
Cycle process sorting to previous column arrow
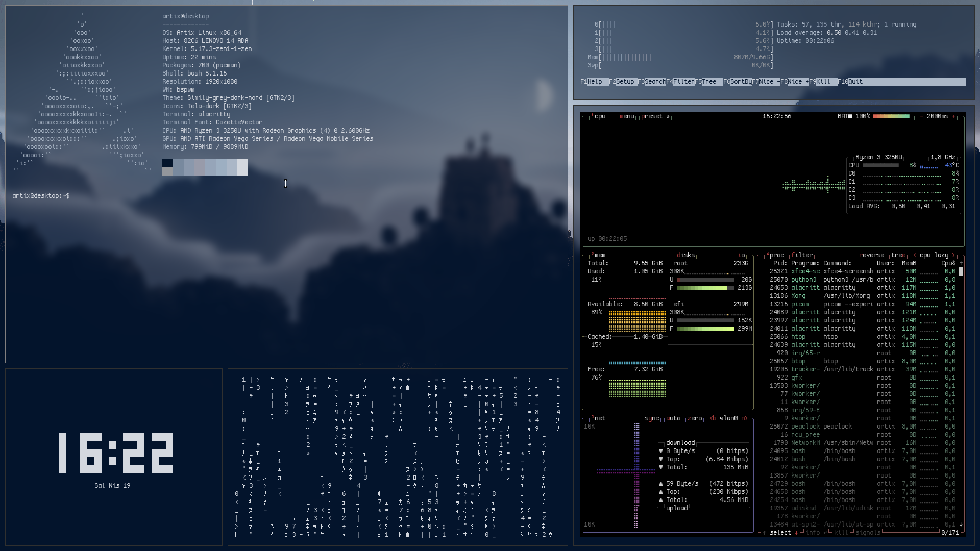click(x=915, y=255)
